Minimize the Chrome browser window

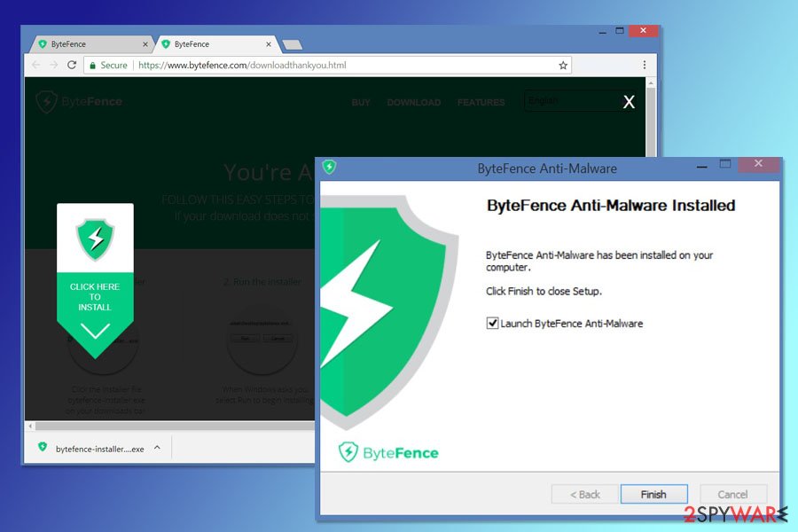(603, 32)
